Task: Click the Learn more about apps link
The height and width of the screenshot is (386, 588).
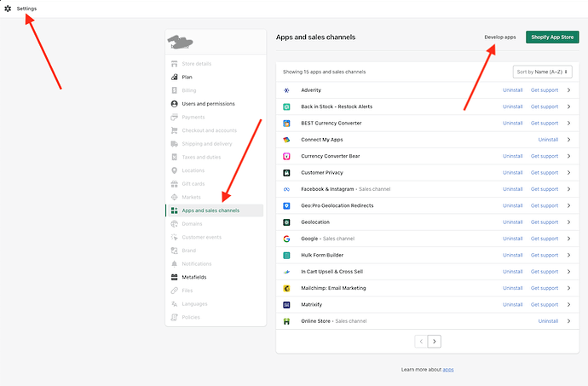Action: coord(448,370)
